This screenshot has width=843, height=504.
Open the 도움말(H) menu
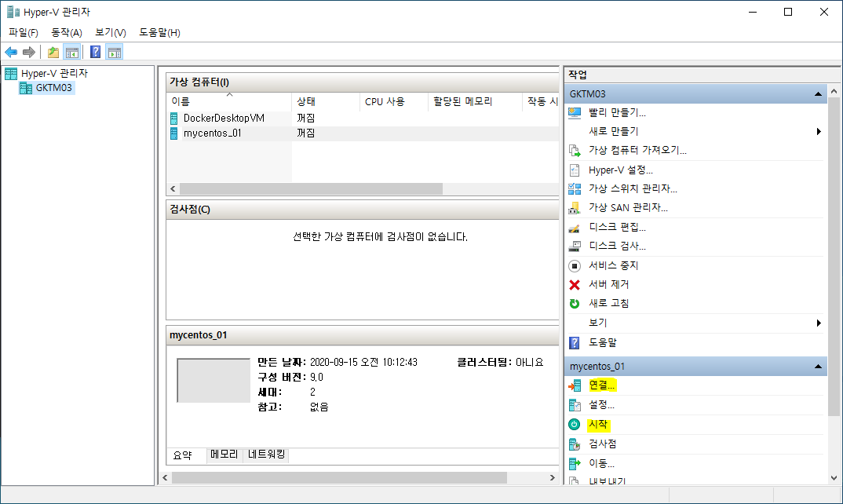pos(159,33)
